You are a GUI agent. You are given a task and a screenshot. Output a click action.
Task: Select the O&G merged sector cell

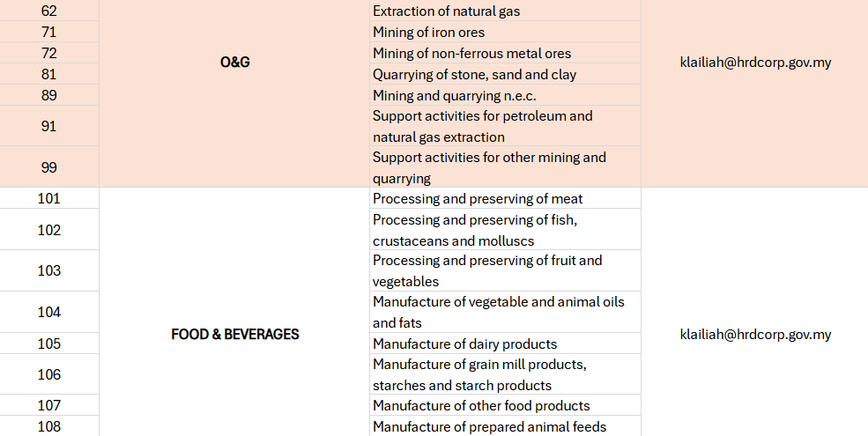click(x=234, y=63)
